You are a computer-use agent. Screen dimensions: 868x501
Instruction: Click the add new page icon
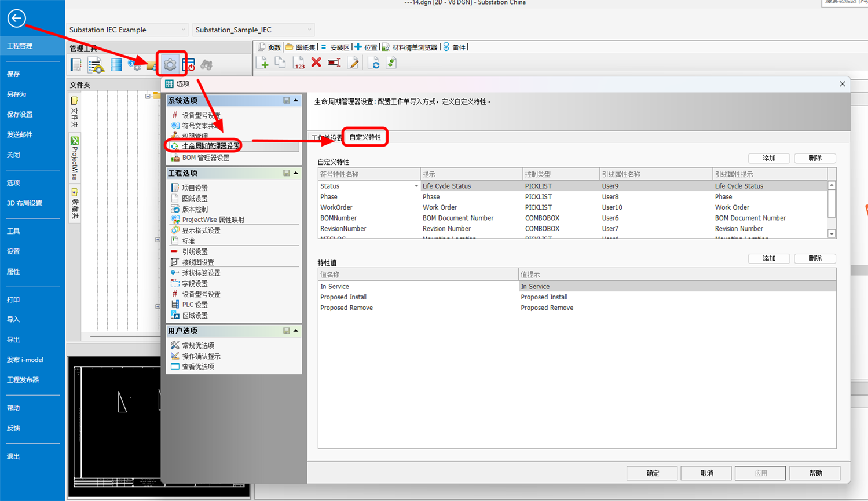(x=262, y=63)
